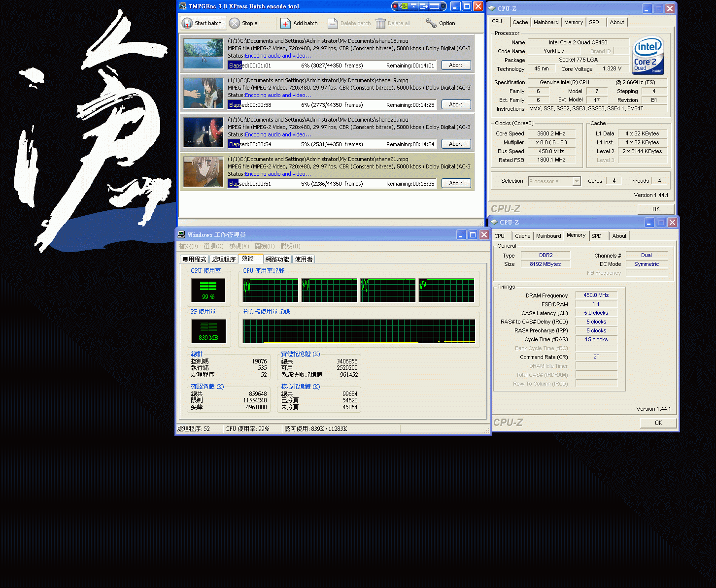
Task: Click Status: Encoding audio and video for shana20
Action: coord(269,134)
